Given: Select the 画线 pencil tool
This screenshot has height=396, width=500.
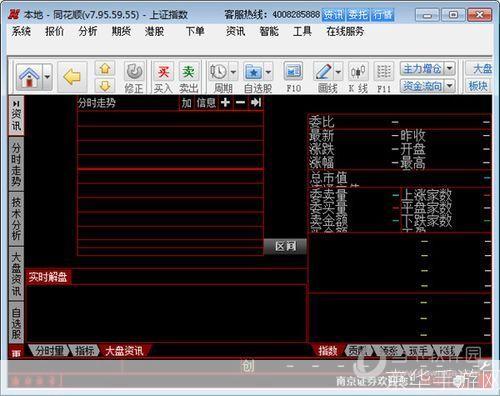Looking at the screenshot, I should tap(323, 71).
